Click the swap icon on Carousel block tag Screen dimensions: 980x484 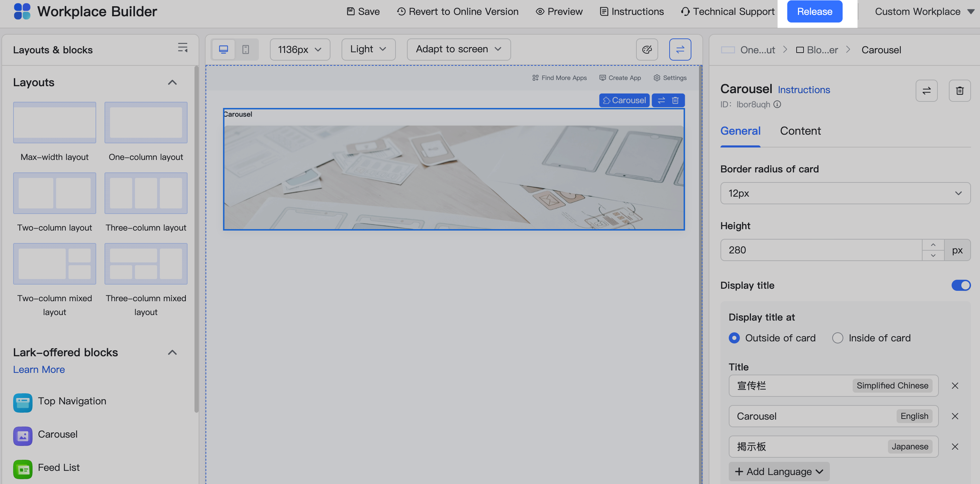[661, 100]
